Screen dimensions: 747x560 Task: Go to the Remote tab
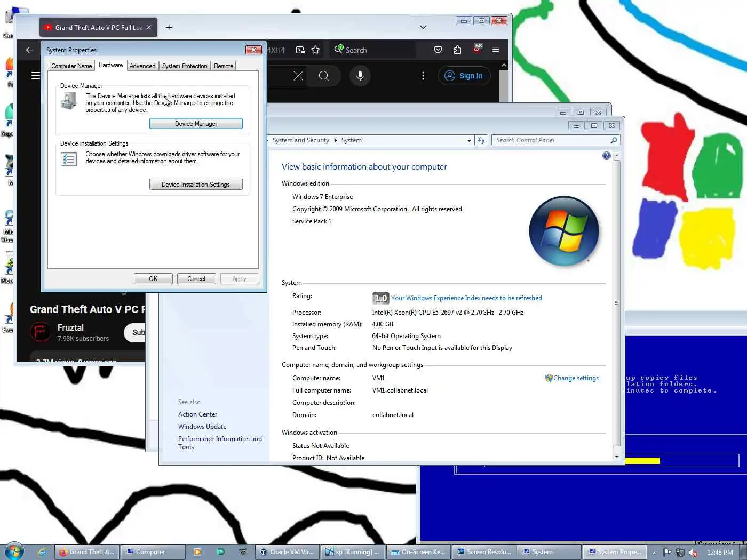[224, 66]
